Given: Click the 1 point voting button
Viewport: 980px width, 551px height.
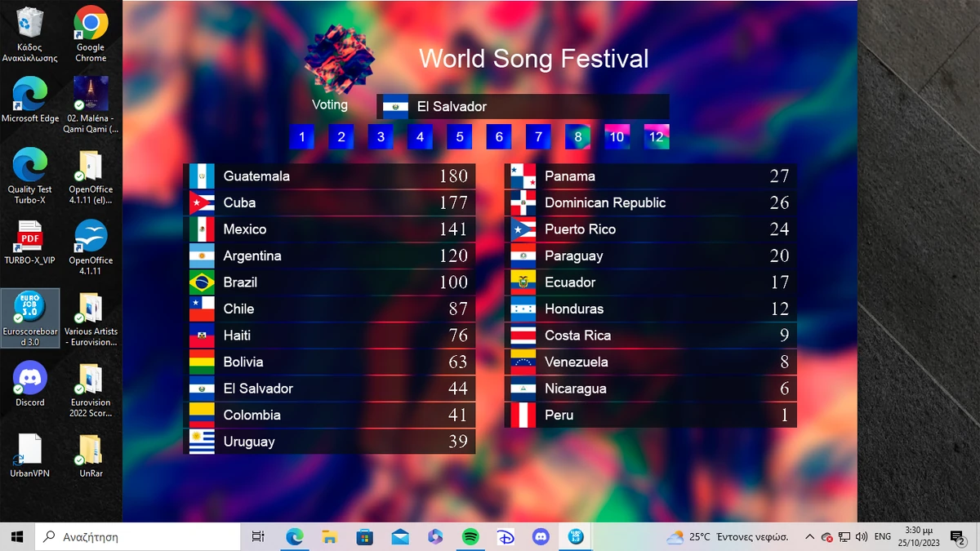Looking at the screenshot, I should tap(301, 136).
